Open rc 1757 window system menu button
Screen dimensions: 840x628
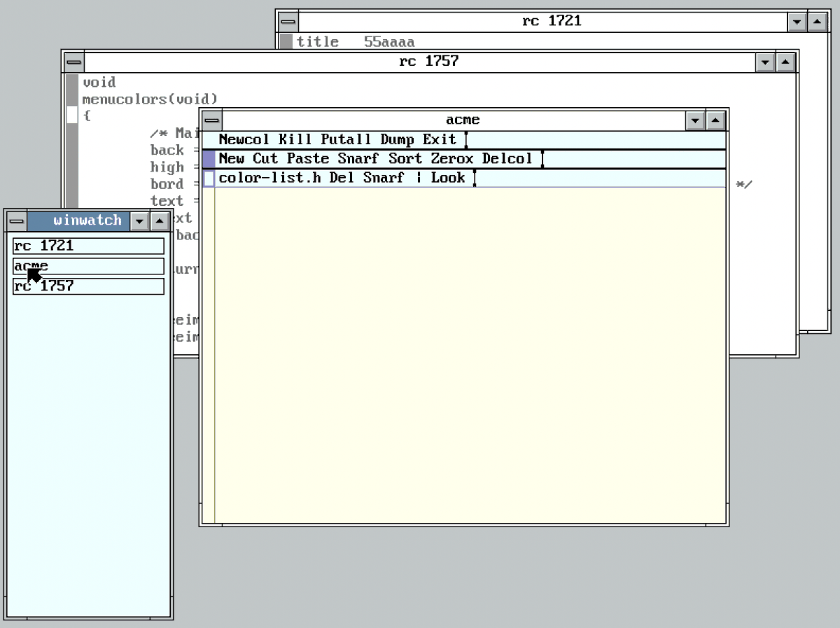(74, 62)
